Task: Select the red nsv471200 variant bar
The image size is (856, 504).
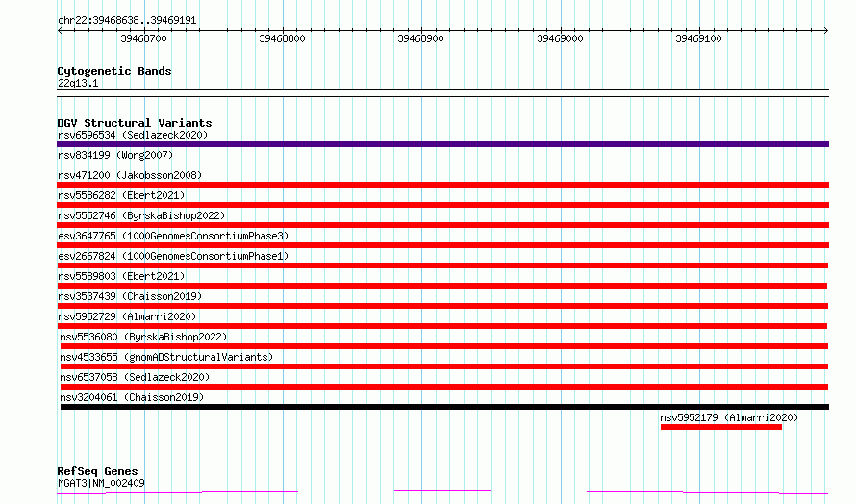Action: [442, 185]
